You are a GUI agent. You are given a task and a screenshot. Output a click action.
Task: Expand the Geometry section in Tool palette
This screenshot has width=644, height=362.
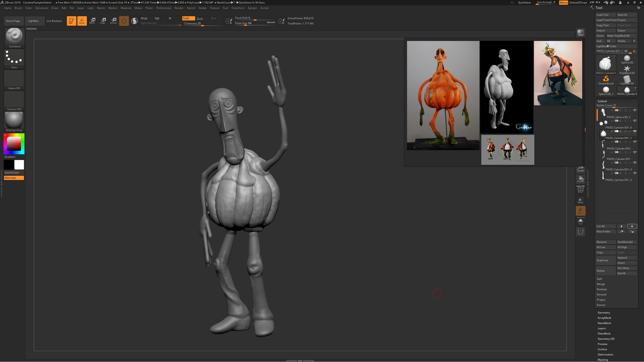tap(604, 312)
